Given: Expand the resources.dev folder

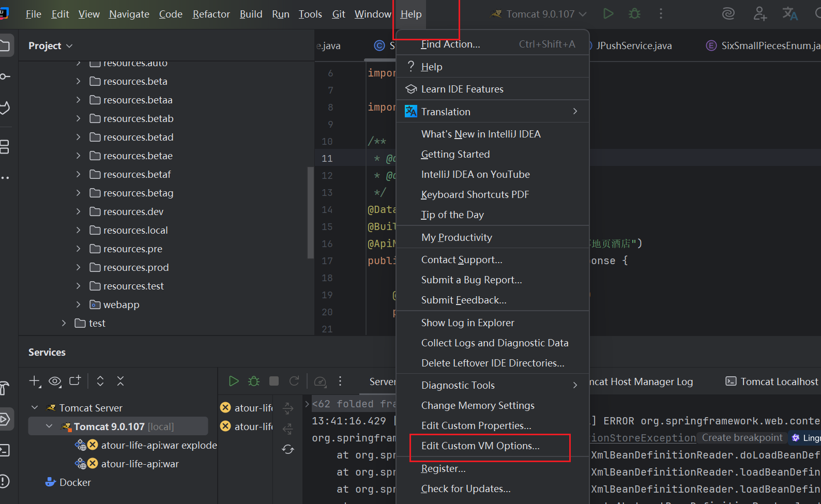Looking at the screenshot, I should 78,211.
